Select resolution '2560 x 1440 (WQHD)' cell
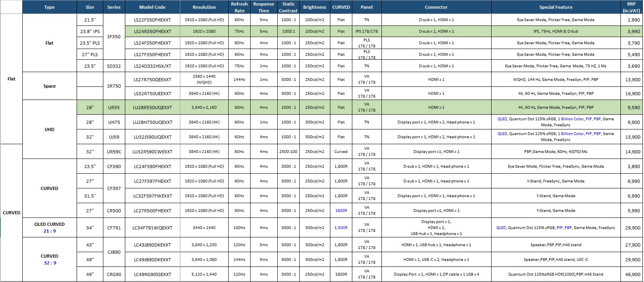 coord(204,79)
